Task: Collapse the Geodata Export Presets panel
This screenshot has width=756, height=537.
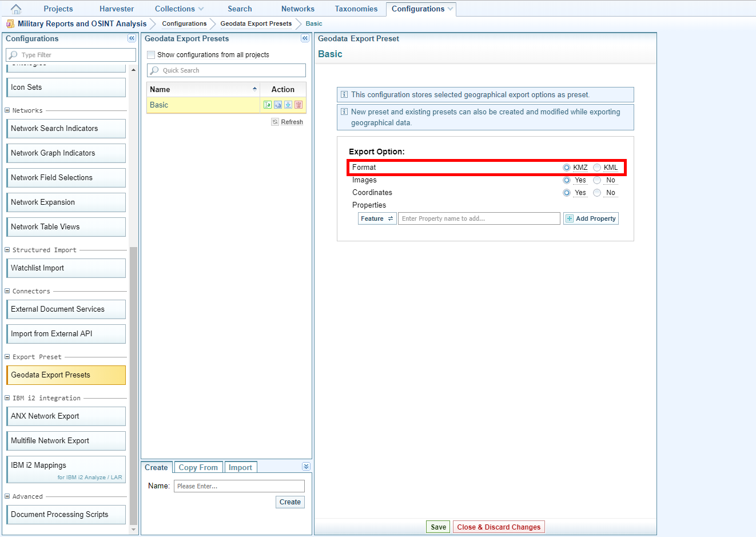Action: click(305, 38)
